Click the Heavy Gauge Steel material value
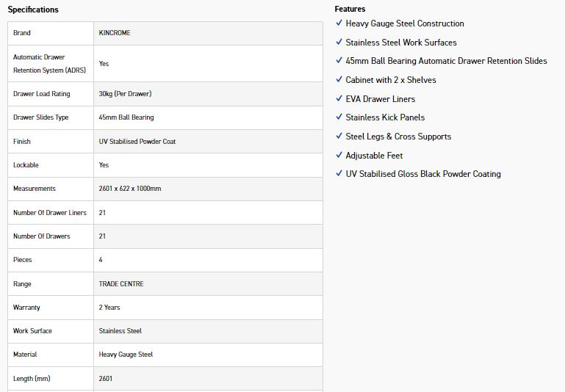 (x=126, y=355)
